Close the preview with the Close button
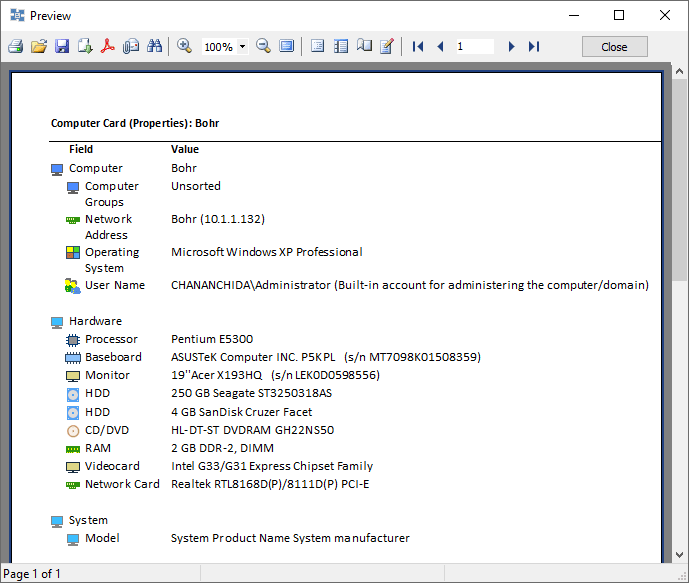The image size is (689, 583). [614, 47]
